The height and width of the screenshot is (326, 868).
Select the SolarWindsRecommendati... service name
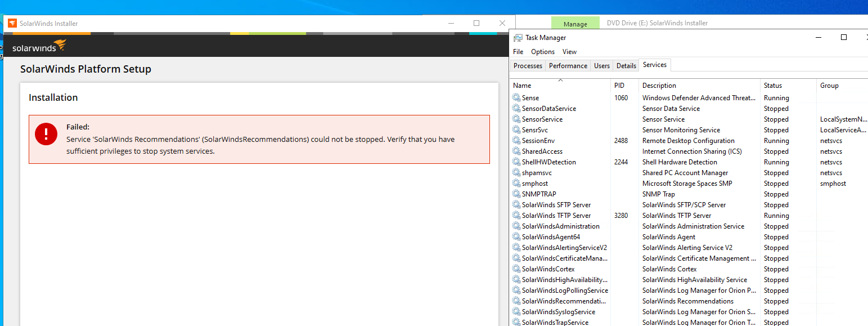pyautogui.click(x=564, y=301)
